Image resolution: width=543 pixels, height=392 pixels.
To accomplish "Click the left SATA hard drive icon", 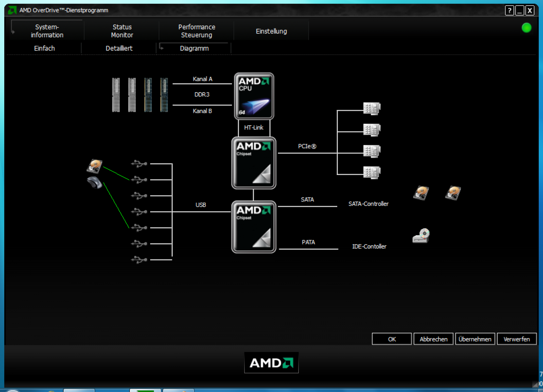I will coord(421,193).
